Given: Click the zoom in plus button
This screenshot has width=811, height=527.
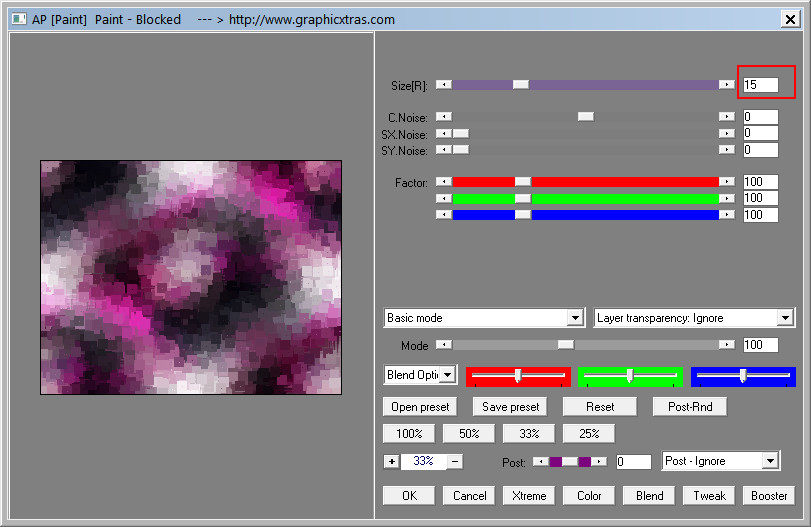Looking at the screenshot, I should click(392, 461).
